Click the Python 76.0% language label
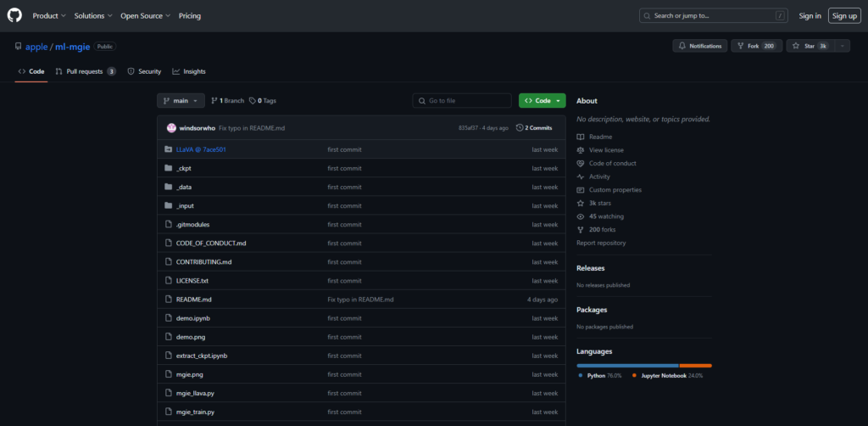This screenshot has height=426, width=868. pyautogui.click(x=600, y=376)
